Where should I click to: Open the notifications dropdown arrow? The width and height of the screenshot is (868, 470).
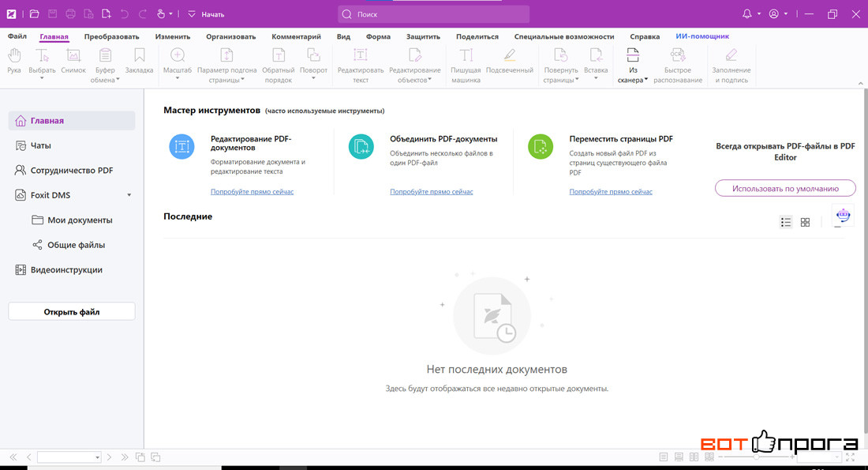[759, 14]
